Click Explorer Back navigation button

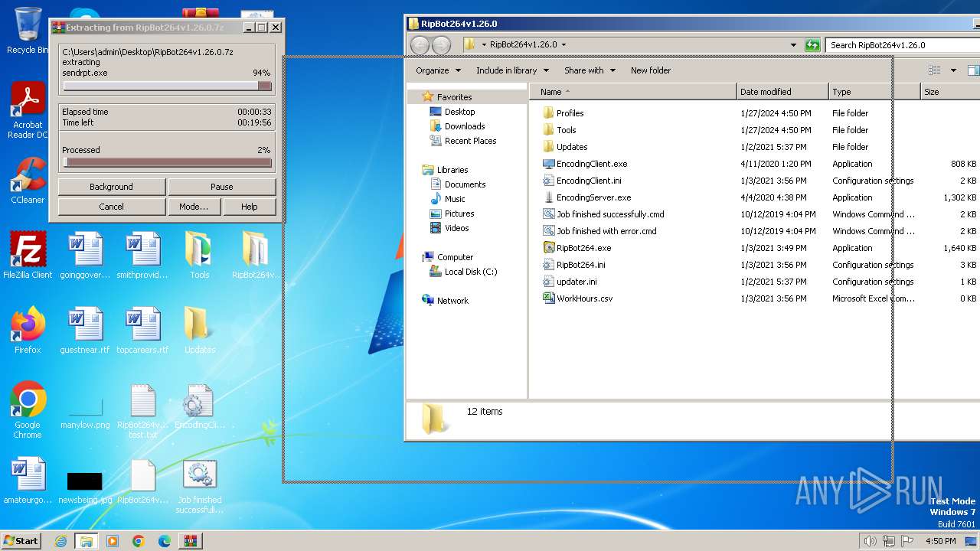point(420,45)
